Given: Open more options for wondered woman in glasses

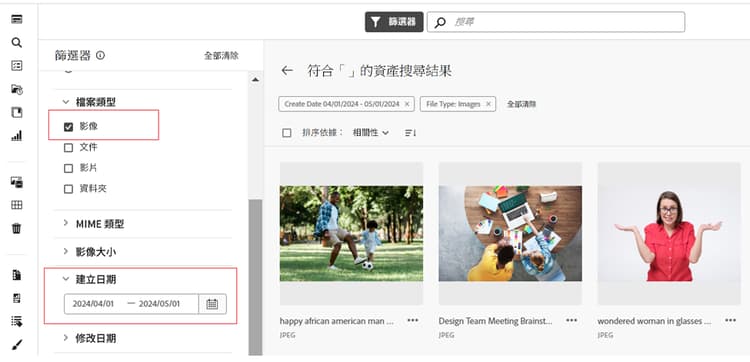Looking at the screenshot, I should coord(730,320).
